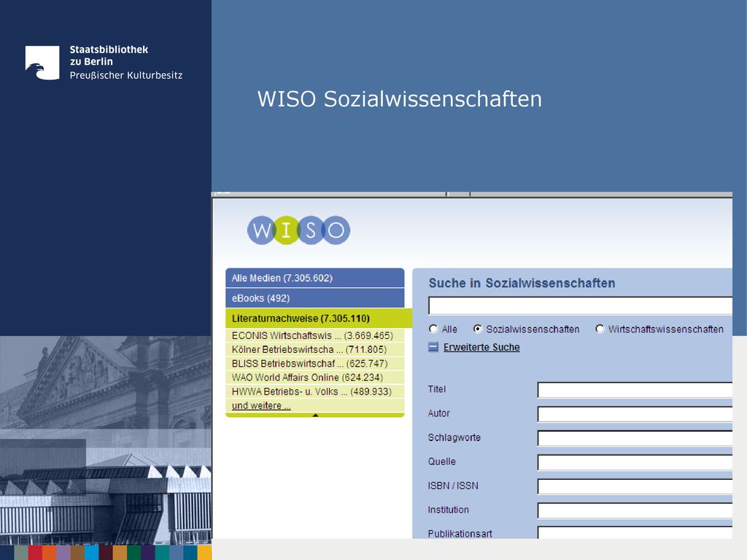Focus the Autor input field
This screenshot has width=747, height=560.
coord(635,414)
